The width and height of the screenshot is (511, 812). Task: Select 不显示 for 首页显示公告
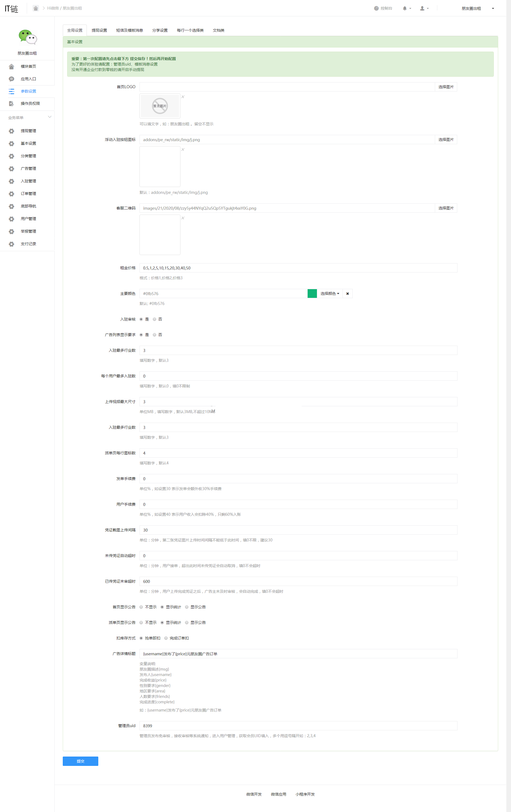pyautogui.click(x=141, y=607)
